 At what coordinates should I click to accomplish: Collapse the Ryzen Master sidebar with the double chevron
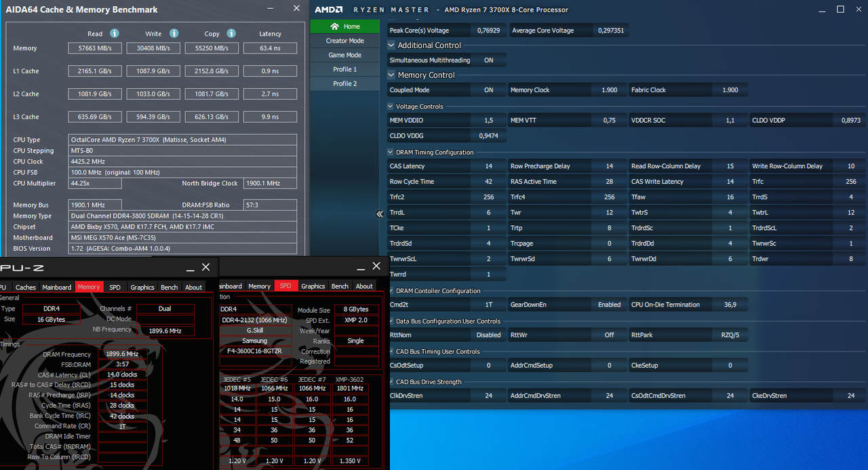click(380, 214)
